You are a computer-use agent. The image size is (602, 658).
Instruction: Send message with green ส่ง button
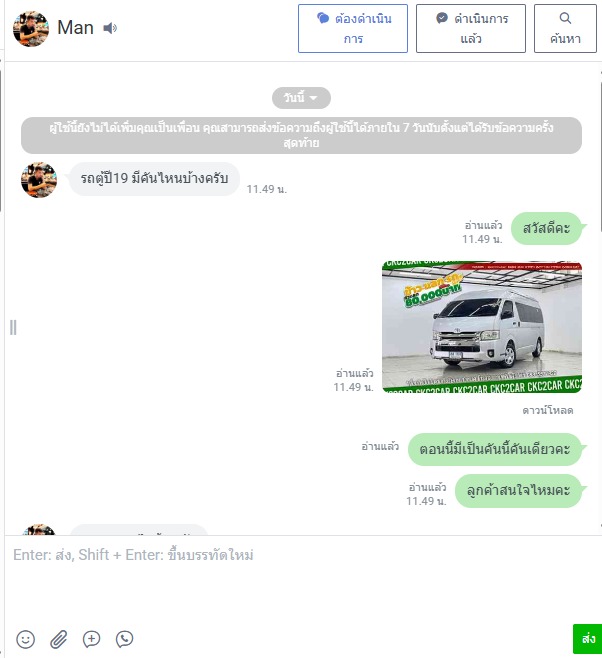point(588,639)
